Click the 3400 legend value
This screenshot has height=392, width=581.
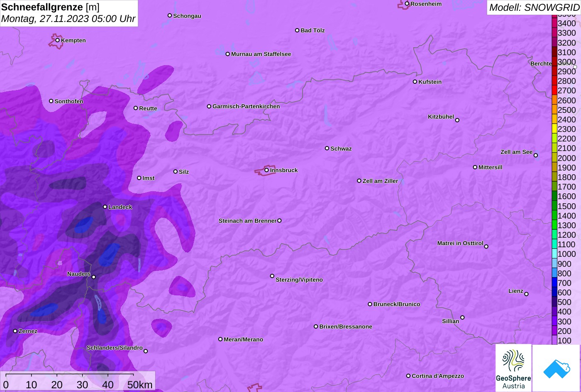(567, 24)
